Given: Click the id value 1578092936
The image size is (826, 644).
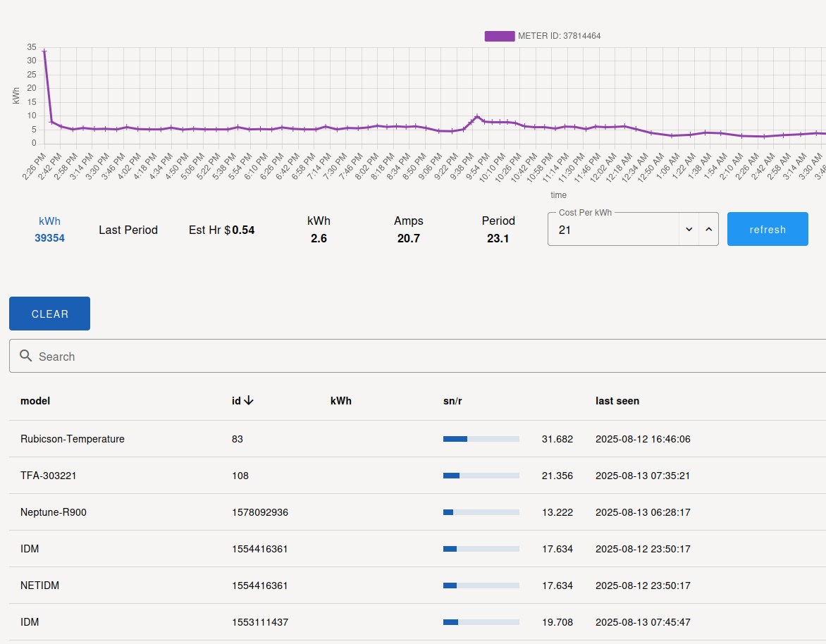Looking at the screenshot, I should coord(259,512).
